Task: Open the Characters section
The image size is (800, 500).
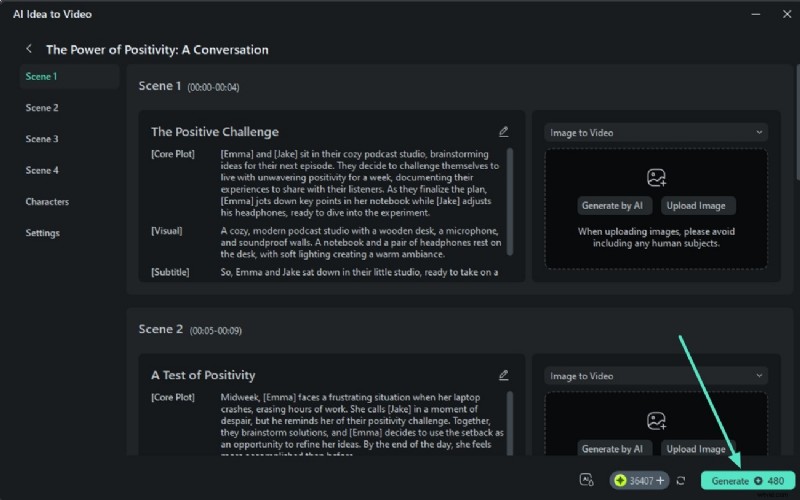Action: (x=47, y=202)
